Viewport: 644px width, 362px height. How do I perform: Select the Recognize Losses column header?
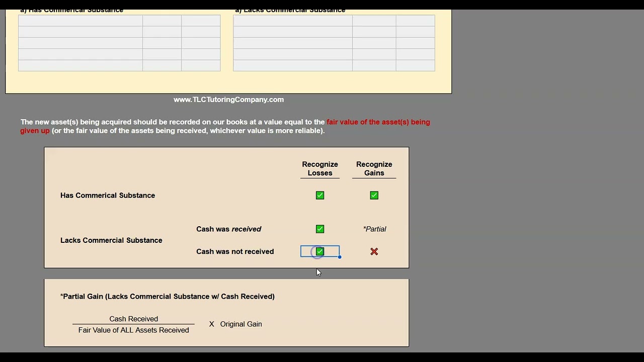pos(320,168)
